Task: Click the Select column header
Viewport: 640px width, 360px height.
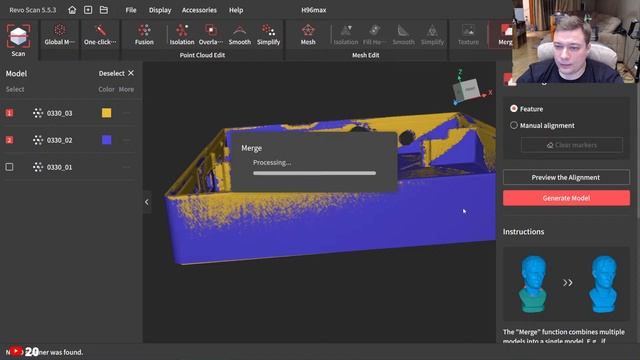Action: click(15, 89)
